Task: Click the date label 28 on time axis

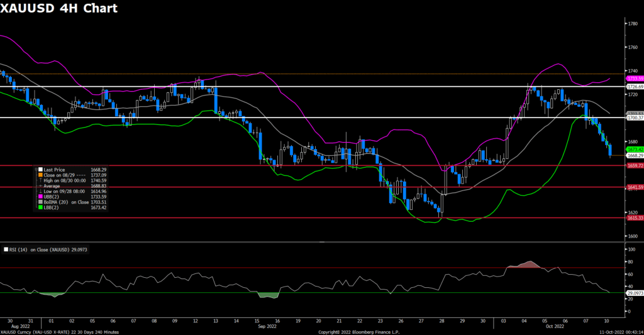Action: [x=441, y=321]
